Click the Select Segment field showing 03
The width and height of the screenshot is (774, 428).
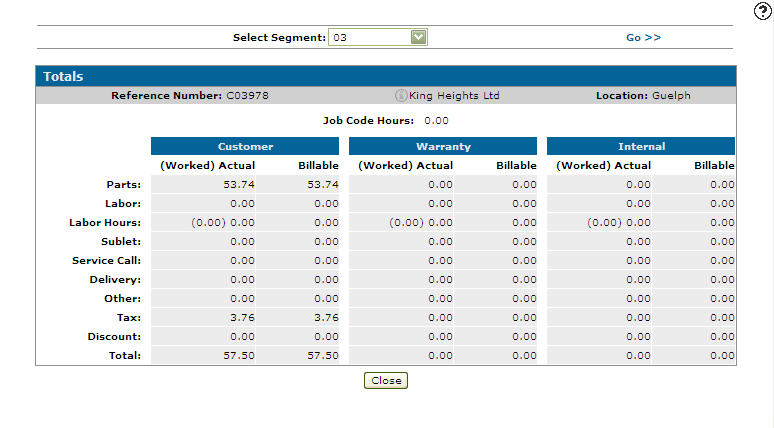point(369,37)
